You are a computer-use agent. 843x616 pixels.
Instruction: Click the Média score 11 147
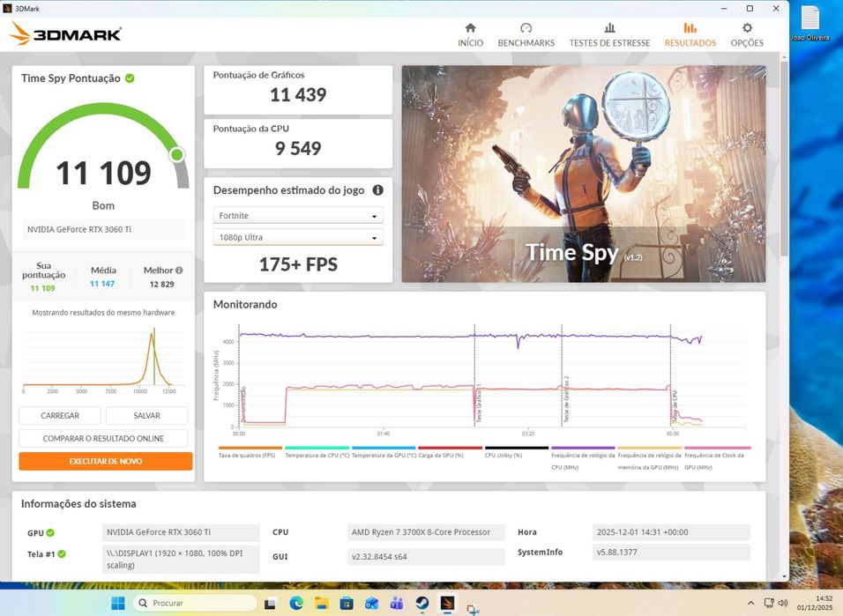[x=102, y=284]
